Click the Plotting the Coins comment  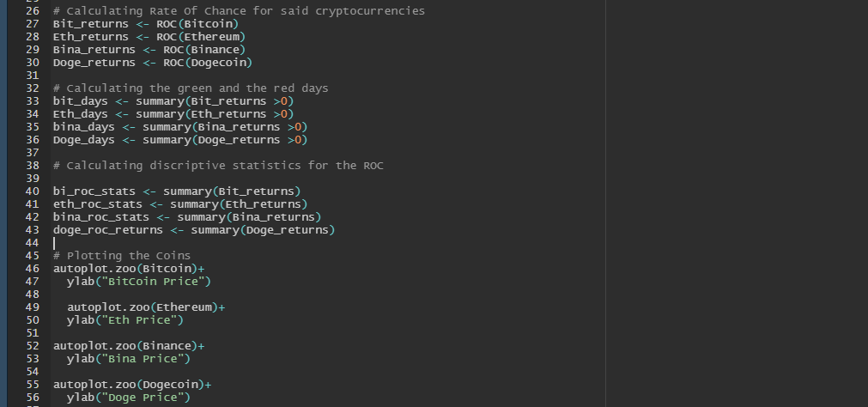[122, 256]
